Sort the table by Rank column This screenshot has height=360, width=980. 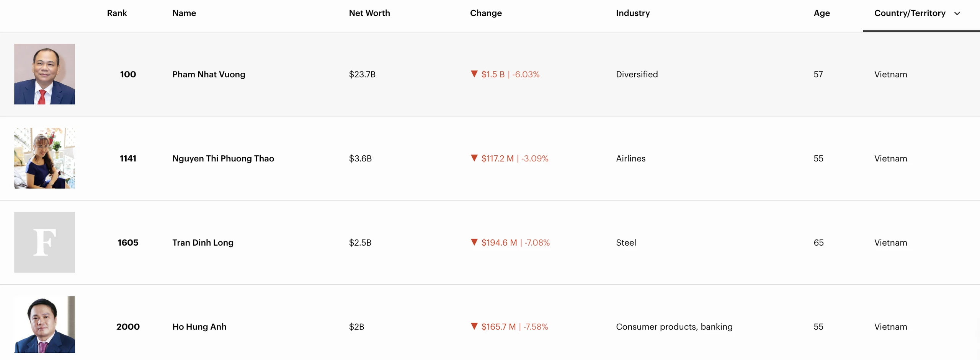pyautogui.click(x=117, y=13)
